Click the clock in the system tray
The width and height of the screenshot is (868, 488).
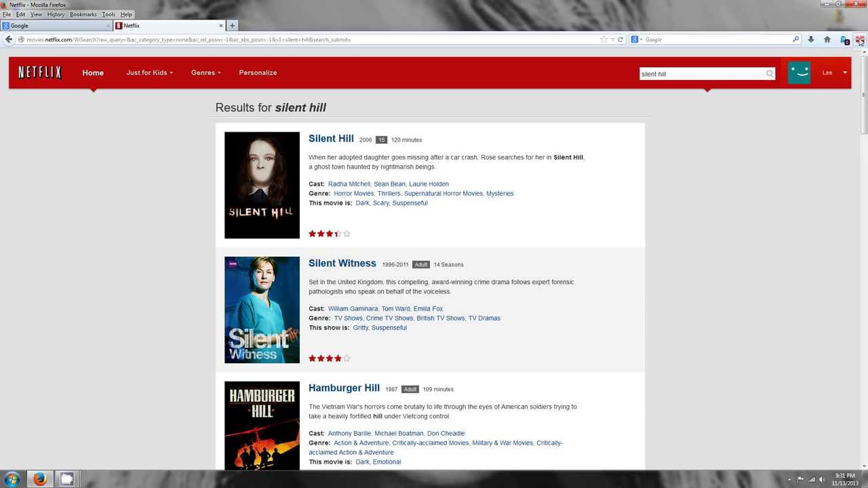[845, 479]
